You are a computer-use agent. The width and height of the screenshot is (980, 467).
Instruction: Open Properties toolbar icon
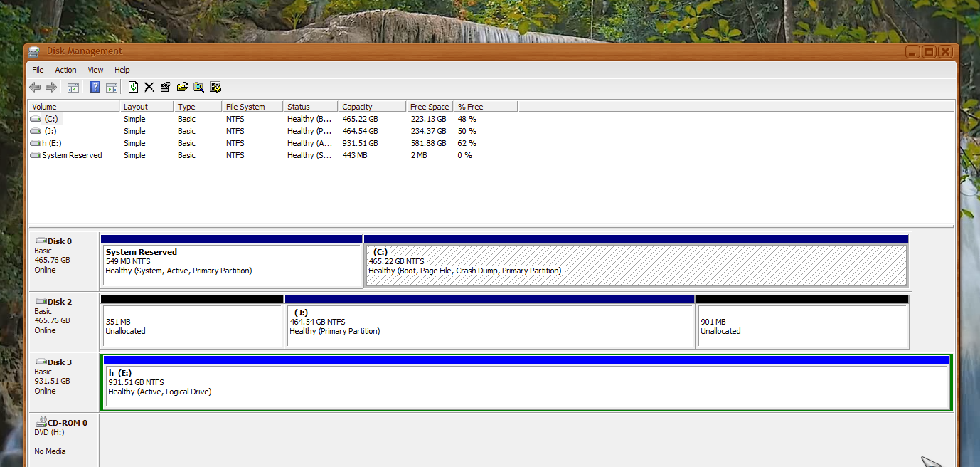(x=166, y=87)
